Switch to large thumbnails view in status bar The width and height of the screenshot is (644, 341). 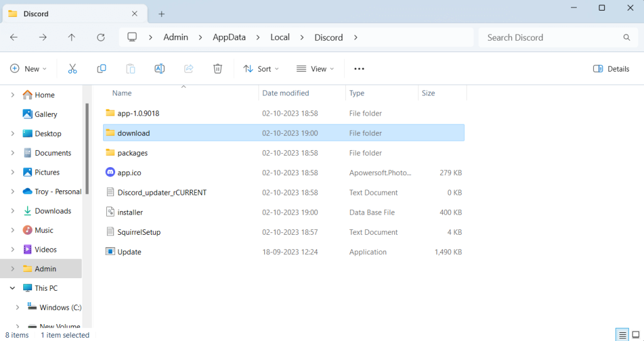point(636,335)
